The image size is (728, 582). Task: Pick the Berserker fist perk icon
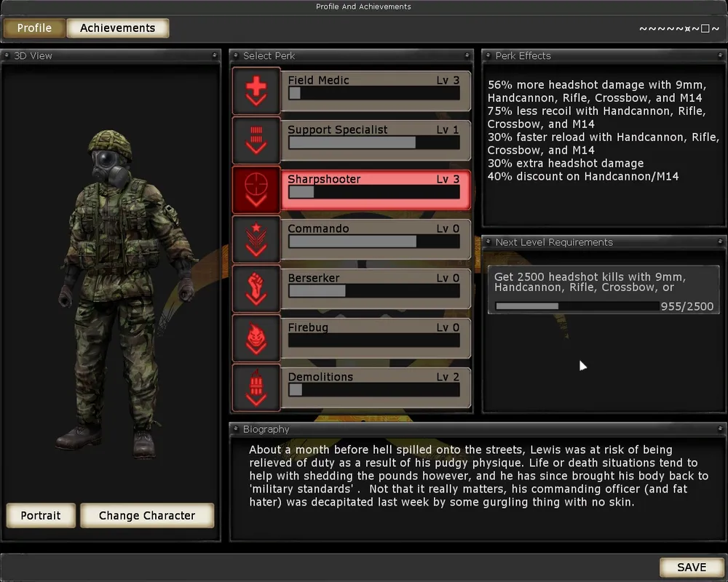pyautogui.click(x=256, y=289)
